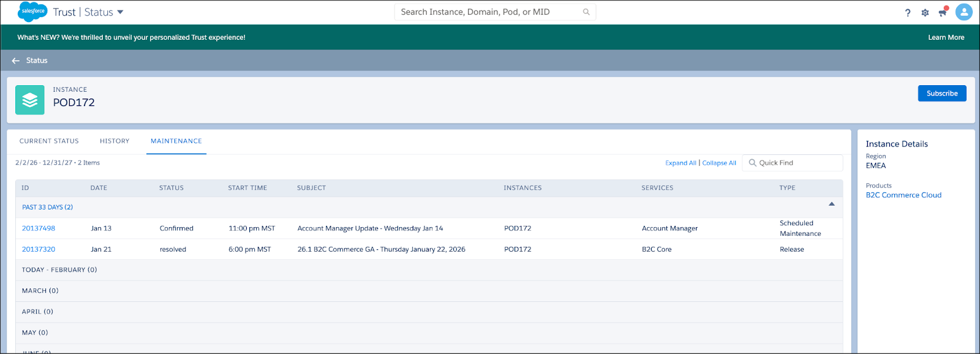Switch to the History tab
The height and width of the screenshot is (354, 980).
coord(115,141)
